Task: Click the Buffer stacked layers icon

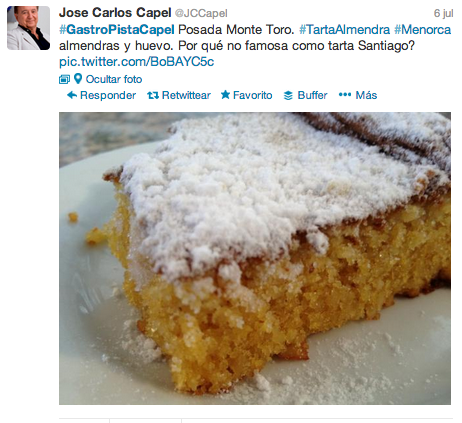Action: pos(288,96)
